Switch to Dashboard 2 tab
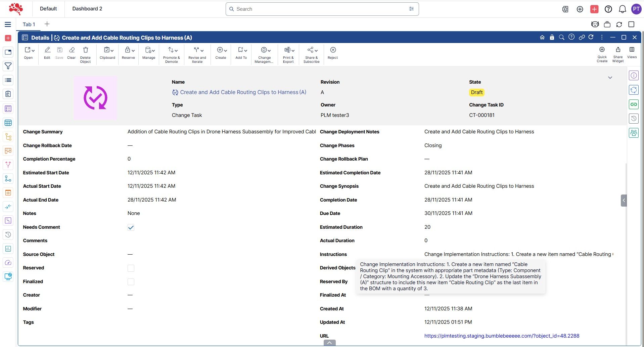 click(x=87, y=9)
